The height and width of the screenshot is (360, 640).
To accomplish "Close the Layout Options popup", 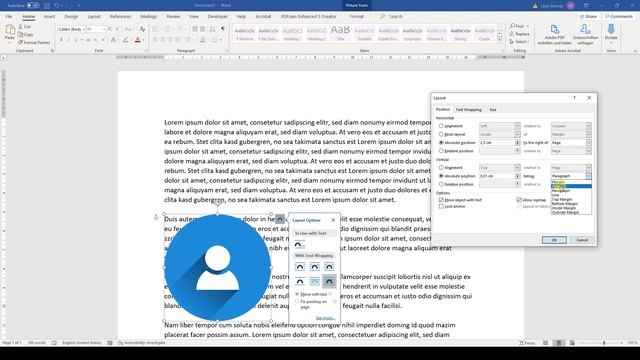I will [333, 220].
